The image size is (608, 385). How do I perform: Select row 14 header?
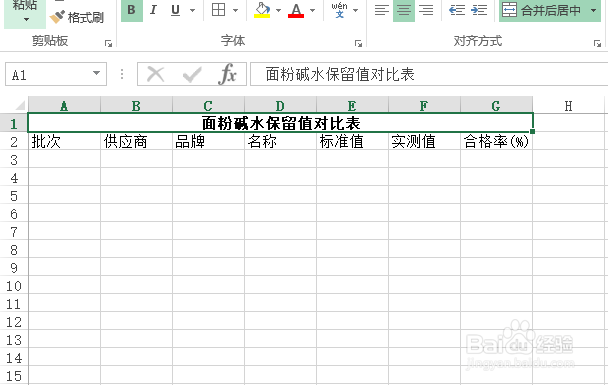click(x=14, y=358)
